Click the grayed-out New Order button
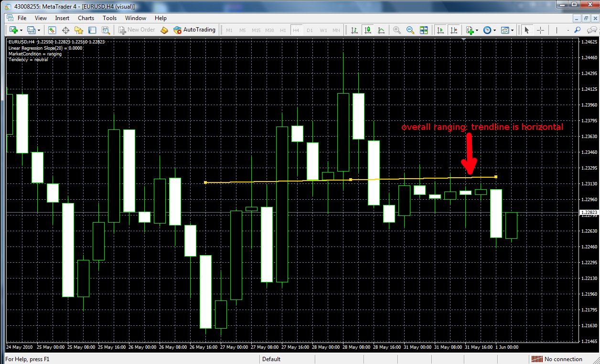This screenshot has height=364, width=600. coord(136,30)
